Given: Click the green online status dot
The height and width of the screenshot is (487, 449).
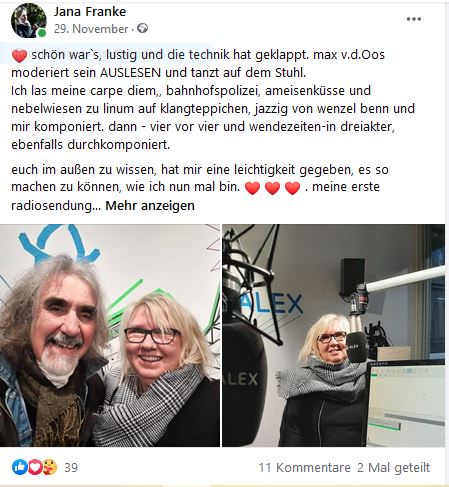Looking at the screenshot, I should pyautogui.click(x=42, y=33).
